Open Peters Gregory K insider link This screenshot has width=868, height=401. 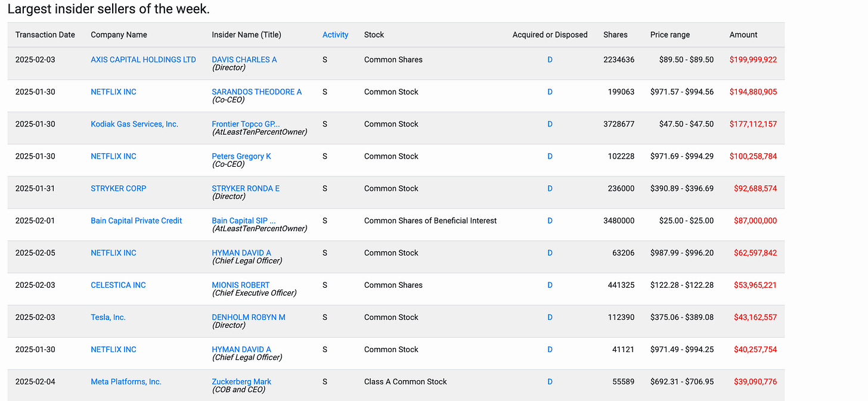241,156
